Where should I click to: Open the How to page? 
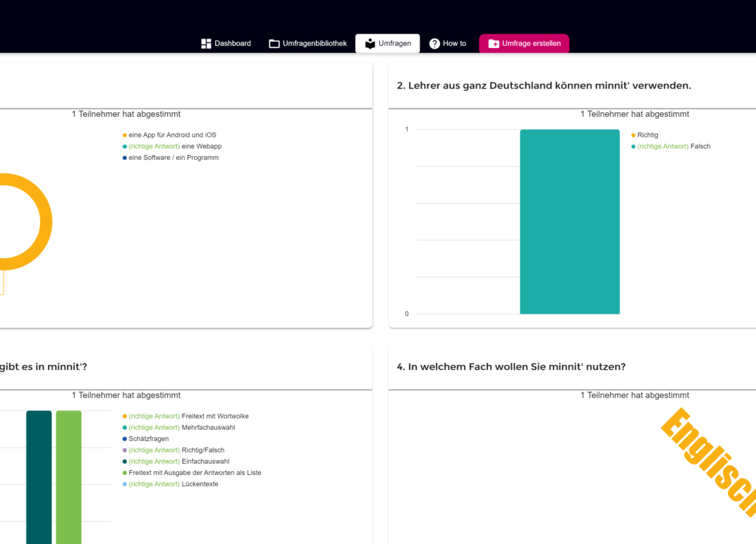tap(454, 44)
